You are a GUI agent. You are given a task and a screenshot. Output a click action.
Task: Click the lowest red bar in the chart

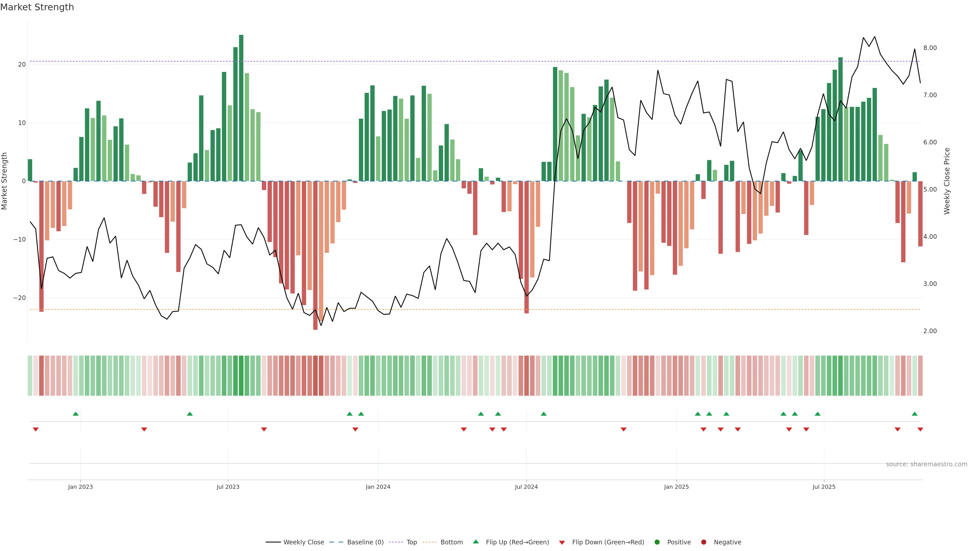315,255
